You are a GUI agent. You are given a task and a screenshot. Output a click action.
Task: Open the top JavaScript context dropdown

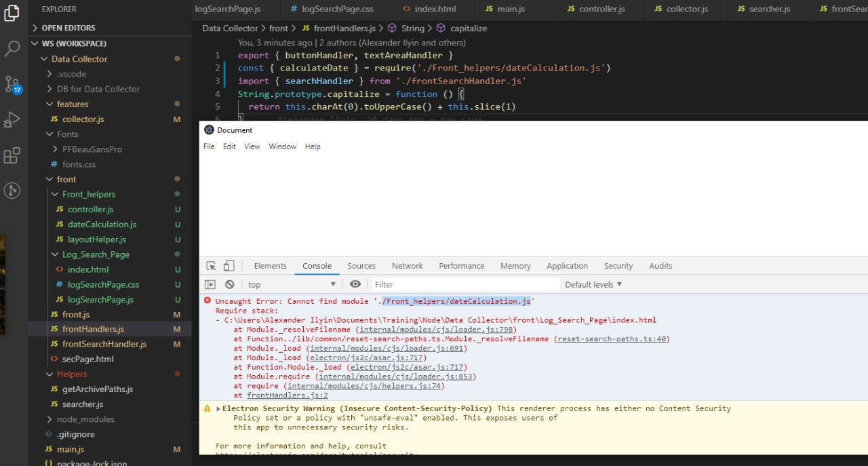292,285
